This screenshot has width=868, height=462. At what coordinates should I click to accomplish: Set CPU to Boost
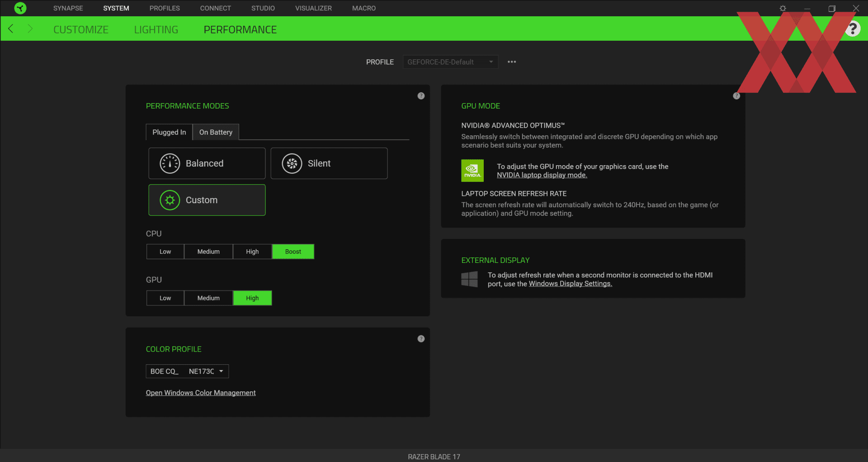(293, 252)
